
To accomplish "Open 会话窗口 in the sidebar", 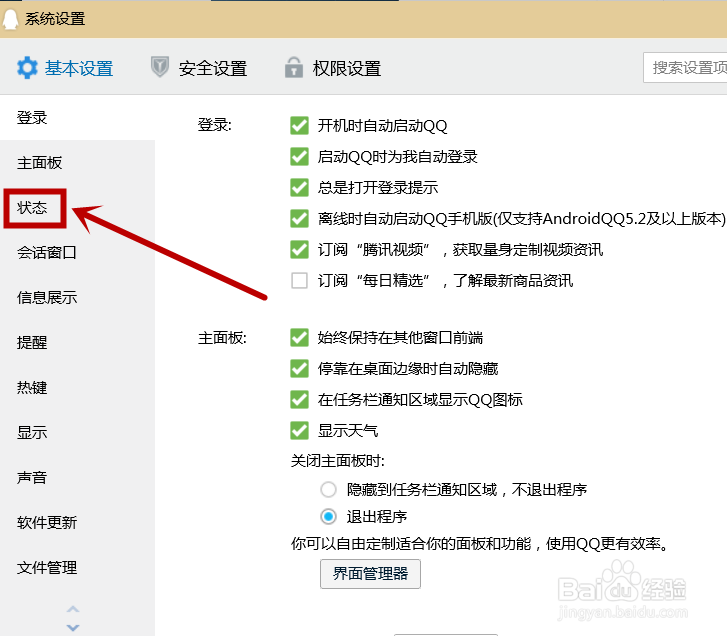I will tap(47, 253).
